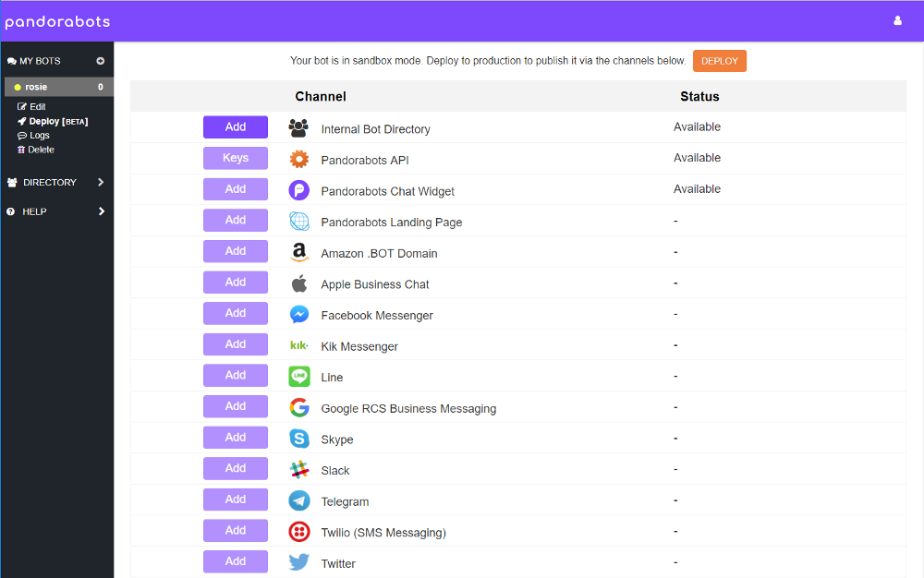Add the Facebook Messenger channel
The image size is (924, 578).
[236, 313]
